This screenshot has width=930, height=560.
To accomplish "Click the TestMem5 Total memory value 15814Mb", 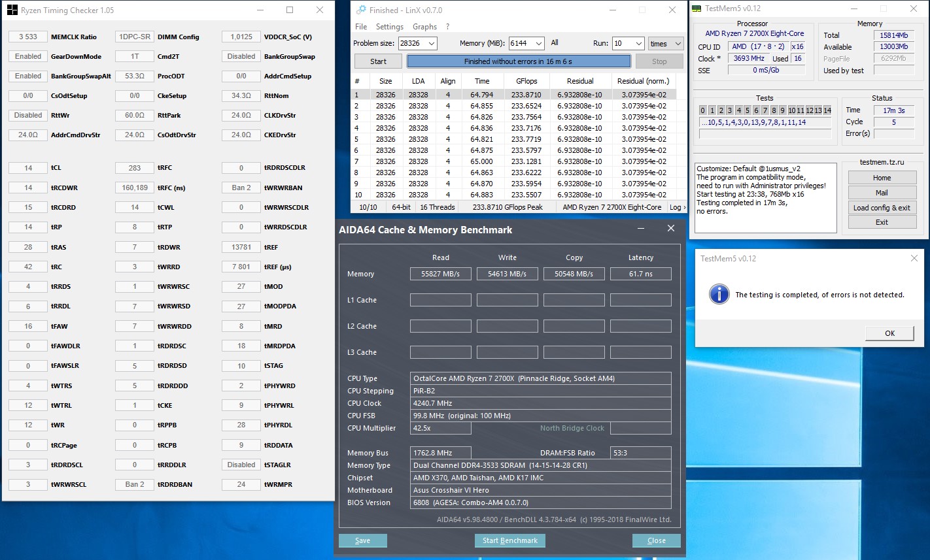I will pyautogui.click(x=893, y=35).
